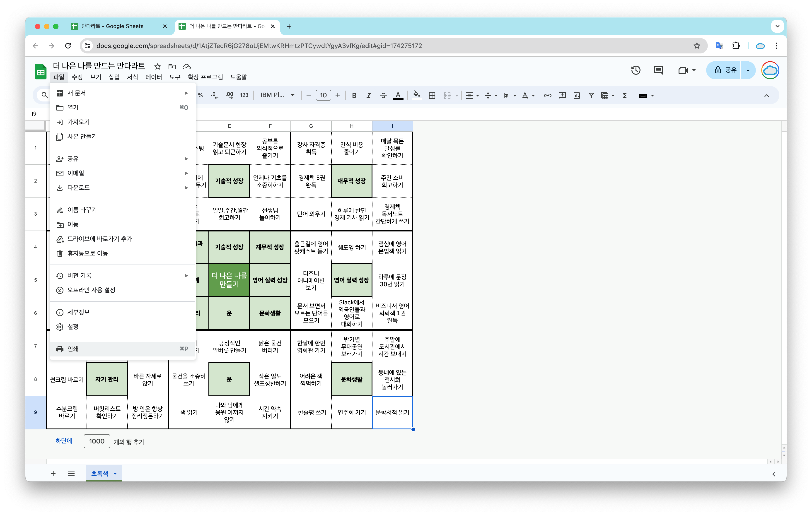Star the document title
The height and width of the screenshot is (515, 812).
(157, 66)
